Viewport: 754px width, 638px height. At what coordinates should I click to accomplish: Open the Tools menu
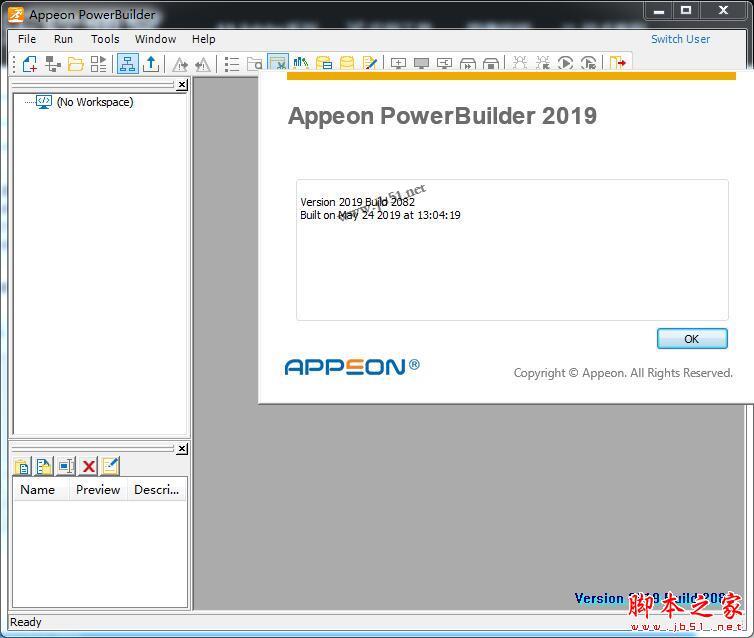(105, 39)
